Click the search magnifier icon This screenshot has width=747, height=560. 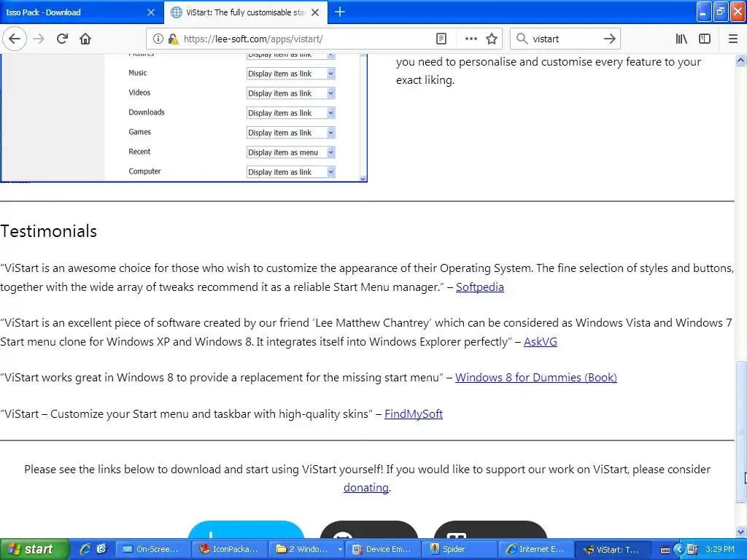tap(522, 39)
